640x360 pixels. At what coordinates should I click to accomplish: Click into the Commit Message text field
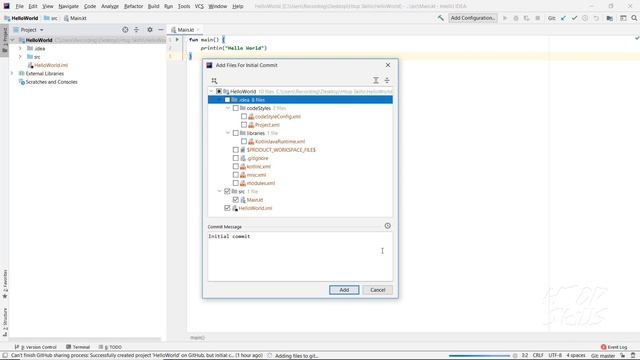coord(300,257)
